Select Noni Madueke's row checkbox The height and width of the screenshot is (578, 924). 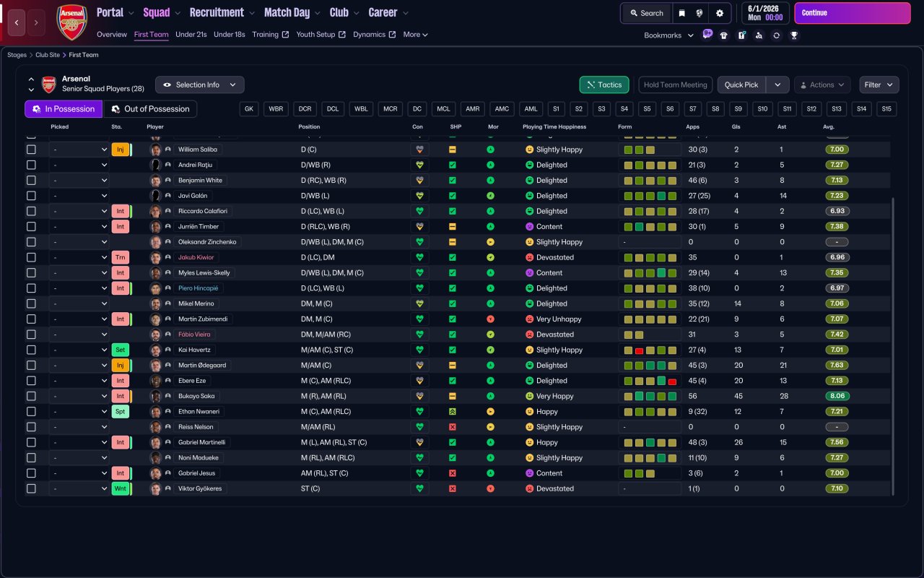point(31,458)
